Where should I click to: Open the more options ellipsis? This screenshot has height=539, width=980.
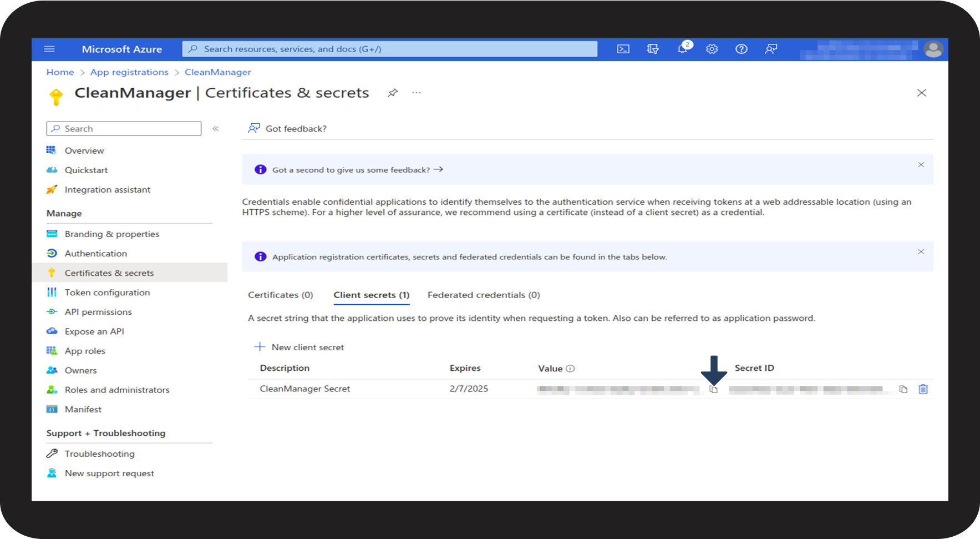pyautogui.click(x=417, y=93)
